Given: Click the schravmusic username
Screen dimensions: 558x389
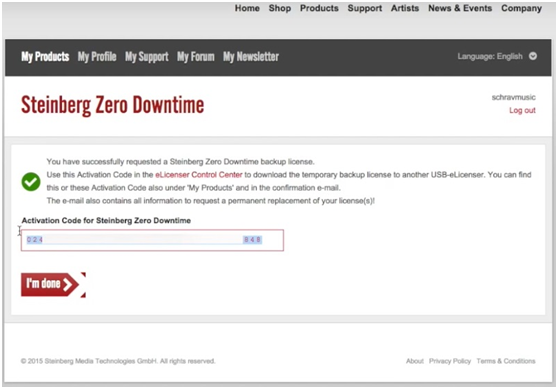Looking at the screenshot, I should (x=514, y=97).
